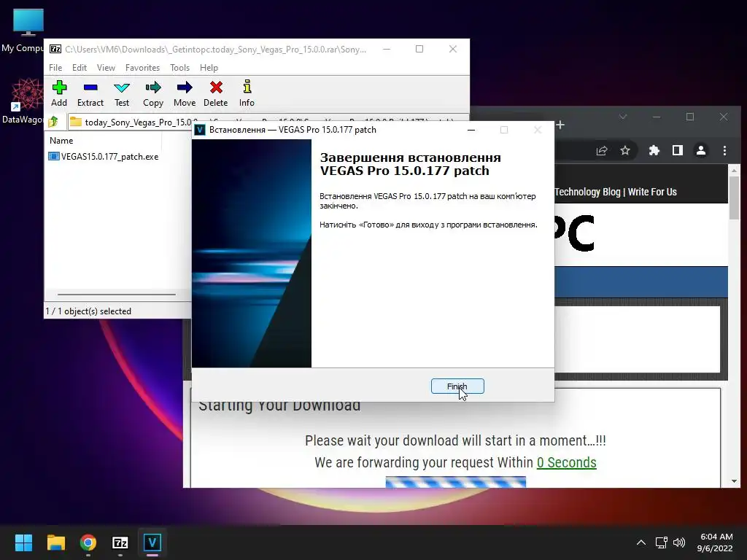The height and width of the screenshot is (560, 747).
Task: Open the Windows Start menu
Action: point(23,542)
